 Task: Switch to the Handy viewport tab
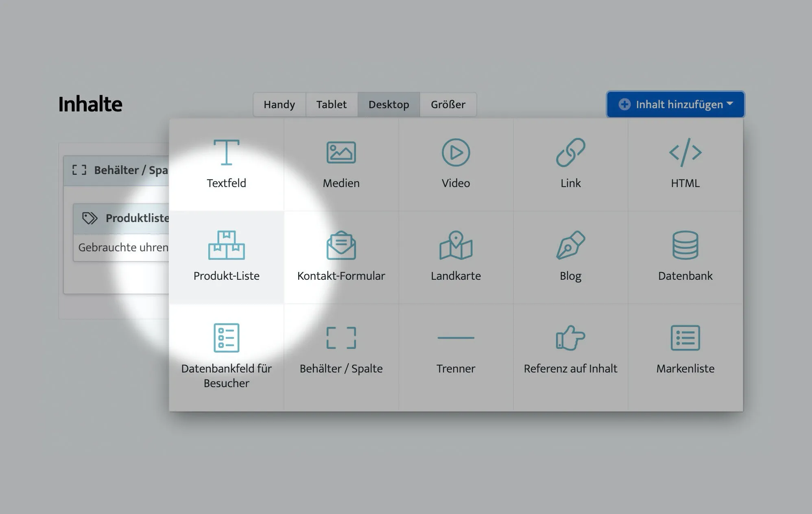coord(279,105)
